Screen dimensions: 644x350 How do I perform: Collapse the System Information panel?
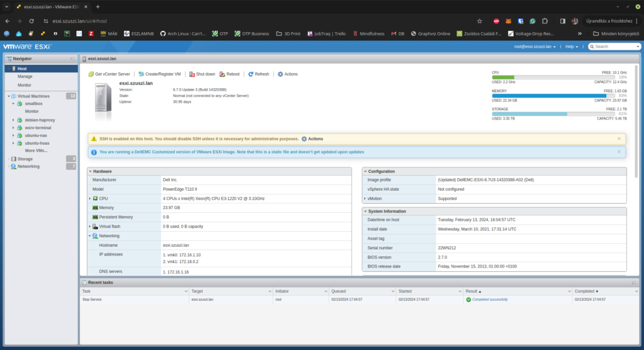[365, 212]
